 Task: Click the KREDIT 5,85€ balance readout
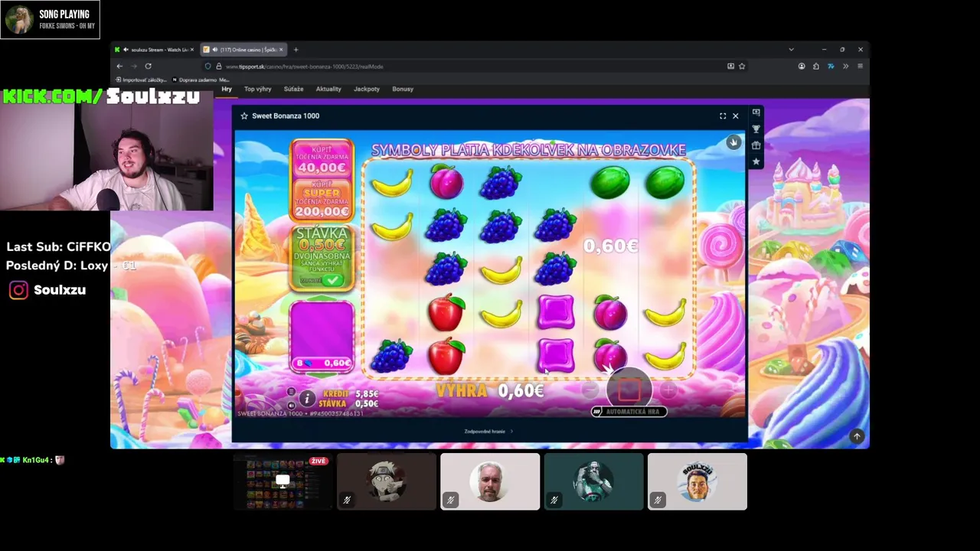pos(351,394)
